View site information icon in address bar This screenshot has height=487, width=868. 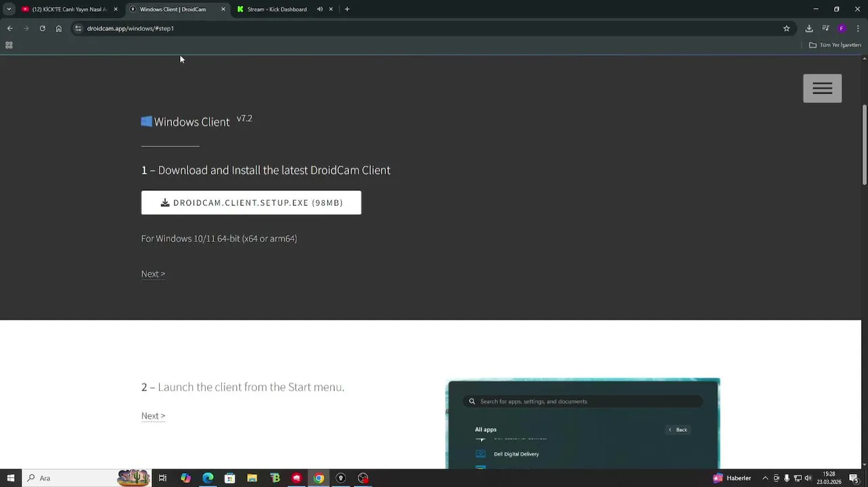pos(78,28)
